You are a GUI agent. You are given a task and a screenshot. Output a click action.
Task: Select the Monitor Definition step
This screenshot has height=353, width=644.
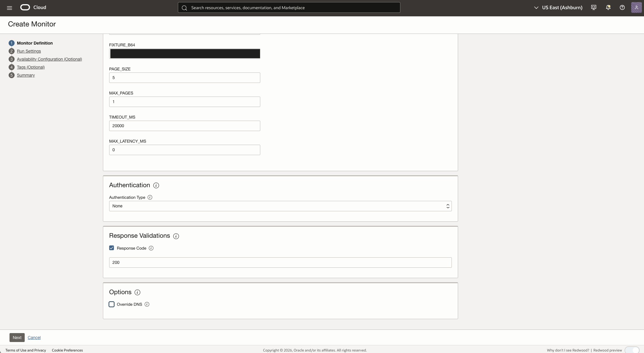point(35,43)
